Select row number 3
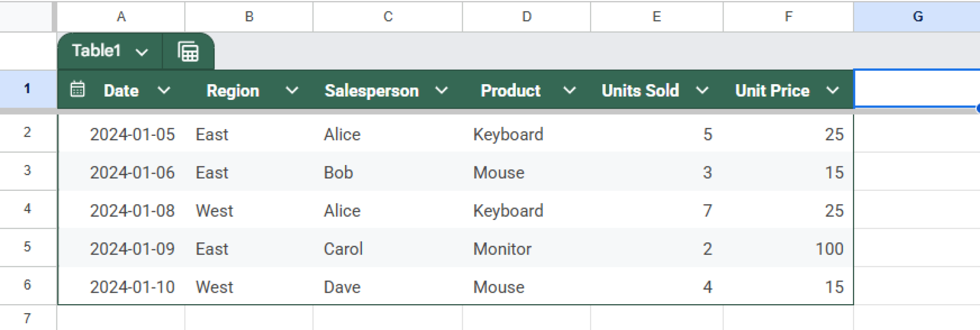980x330 pixels. click(26, 171)
